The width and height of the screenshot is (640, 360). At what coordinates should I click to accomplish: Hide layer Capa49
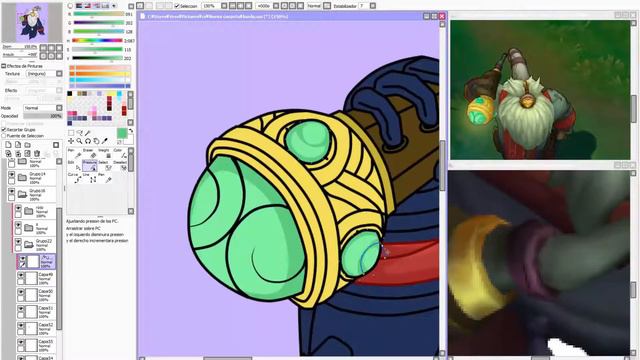20,276
